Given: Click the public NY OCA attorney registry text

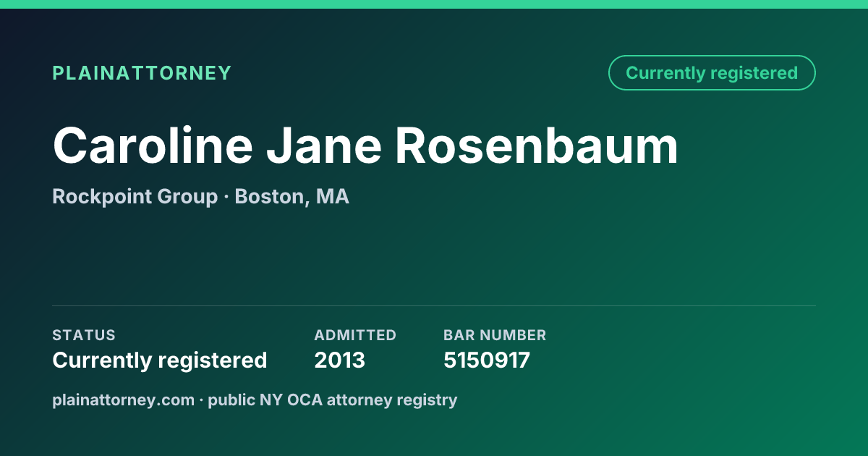Looking at the screenshot, I should coord(333,400).
